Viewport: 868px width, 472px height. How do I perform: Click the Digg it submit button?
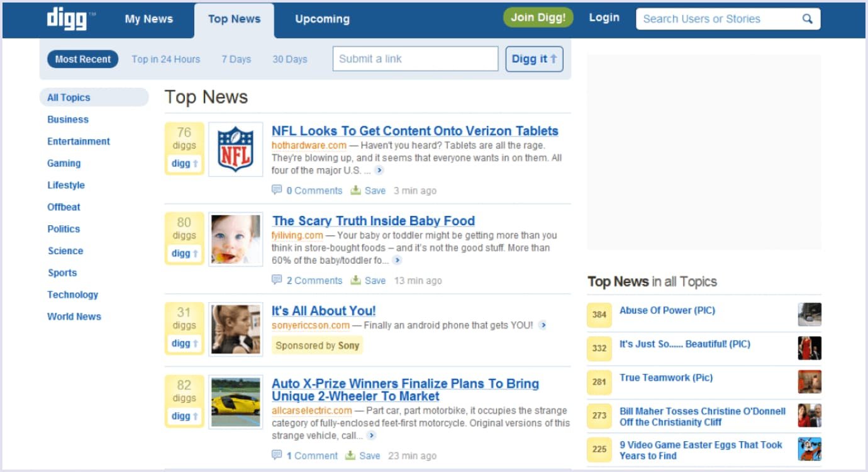[x=534, y=59]
